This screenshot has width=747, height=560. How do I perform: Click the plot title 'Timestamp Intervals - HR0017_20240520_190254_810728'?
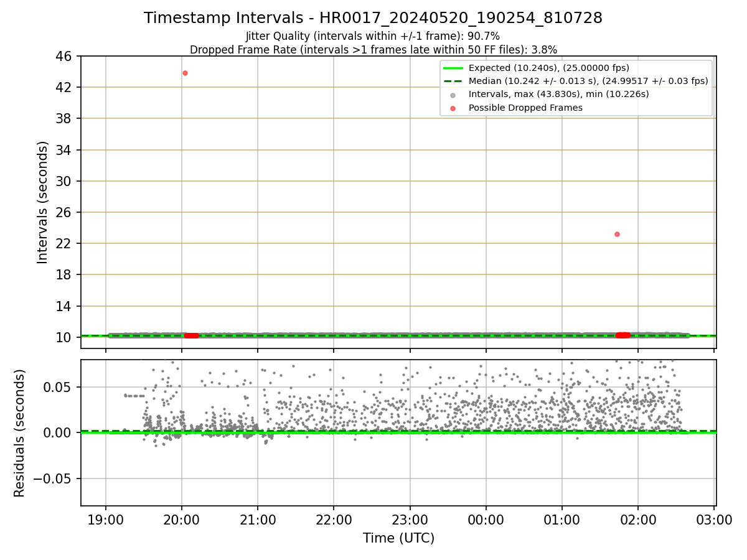[x=373, y=18]
